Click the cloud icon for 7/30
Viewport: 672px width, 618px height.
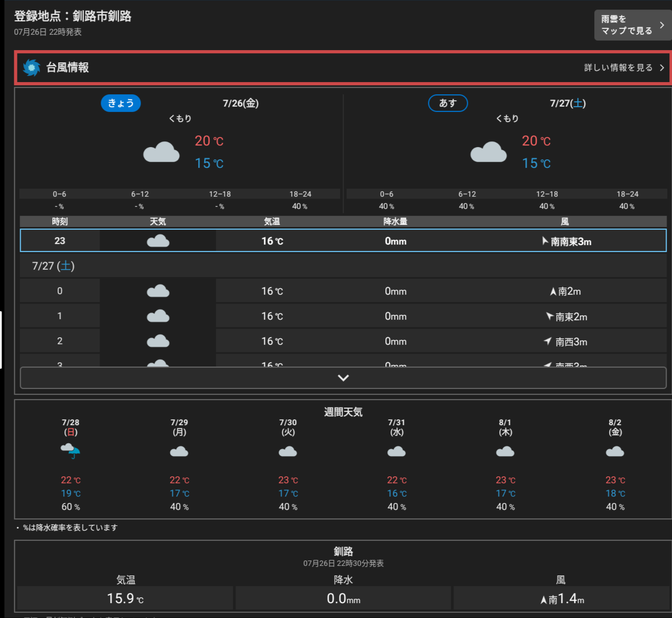(x=288, y=452)
